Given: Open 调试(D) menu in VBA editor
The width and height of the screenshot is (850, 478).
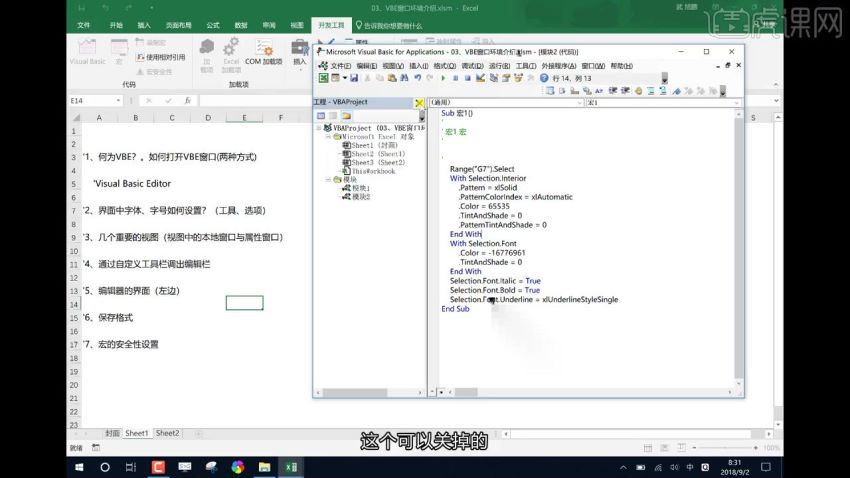Looking at the screenshot, I should tap(472, 66).
